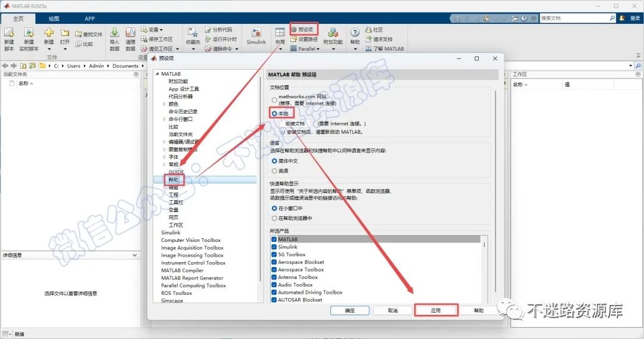Click the back arrow in the address bar
This screenshot has width=644, height=339.
pos(5,66)
